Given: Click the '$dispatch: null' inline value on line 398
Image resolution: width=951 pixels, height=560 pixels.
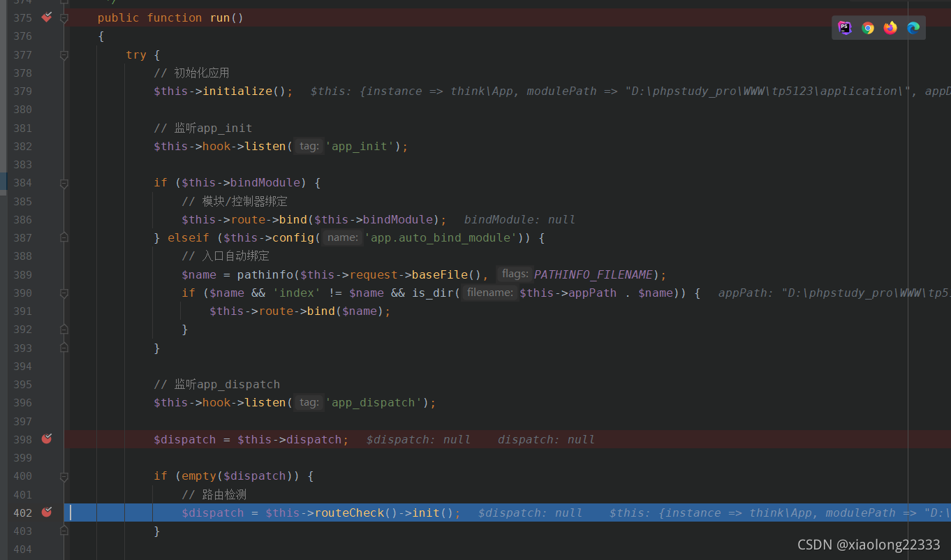Looking at the screenshot, I should click(418, 439).
